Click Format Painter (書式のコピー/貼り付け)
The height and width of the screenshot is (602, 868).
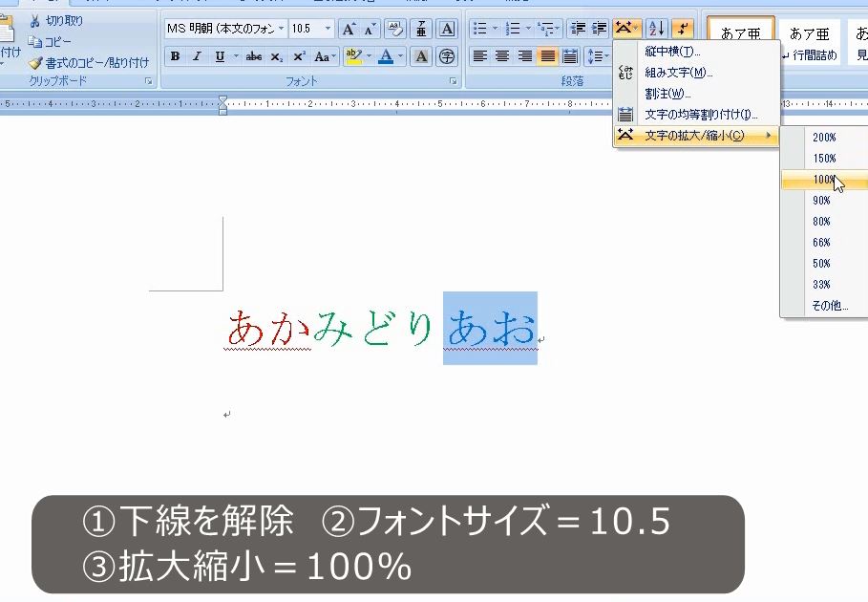point(89,62)
